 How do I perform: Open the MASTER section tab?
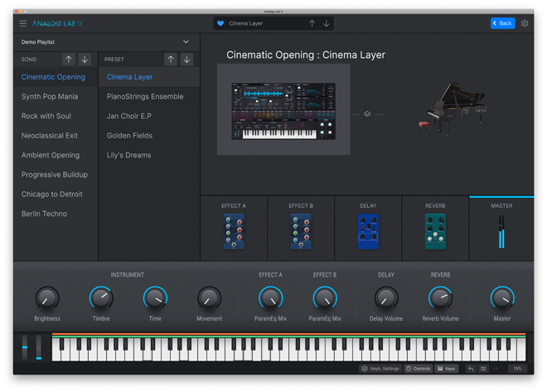coord(501,228)
